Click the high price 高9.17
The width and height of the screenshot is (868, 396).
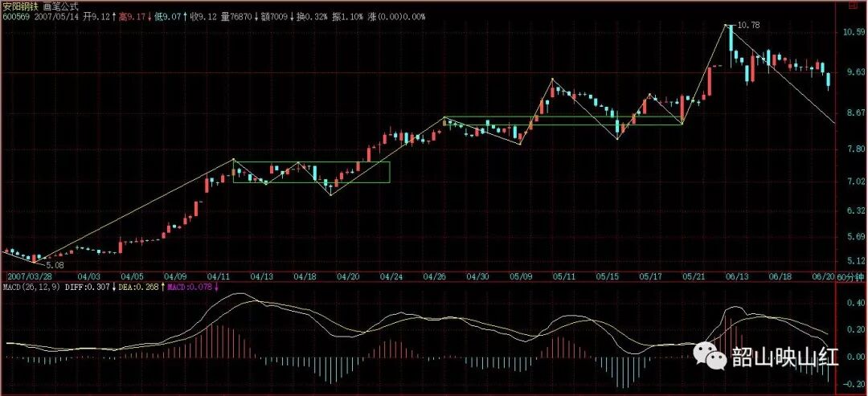(131, 17)
